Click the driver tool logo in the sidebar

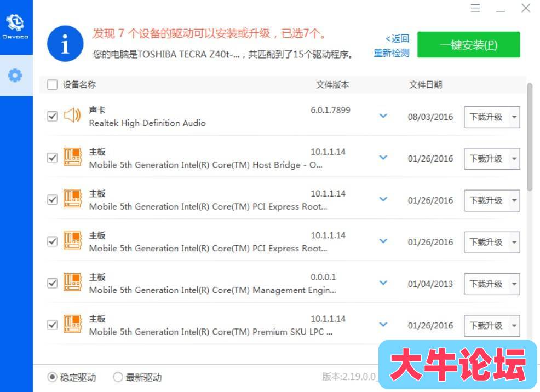(15, 26)
